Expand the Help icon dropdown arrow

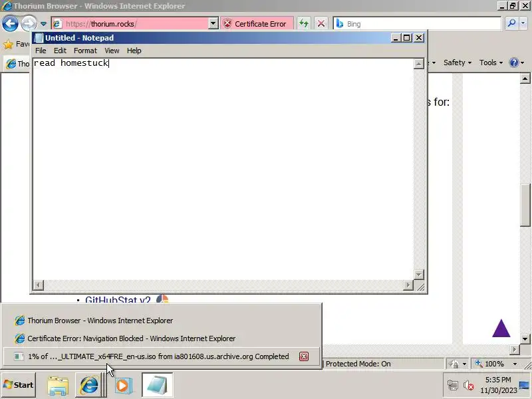pyautogui.click(x=523, y=63)
